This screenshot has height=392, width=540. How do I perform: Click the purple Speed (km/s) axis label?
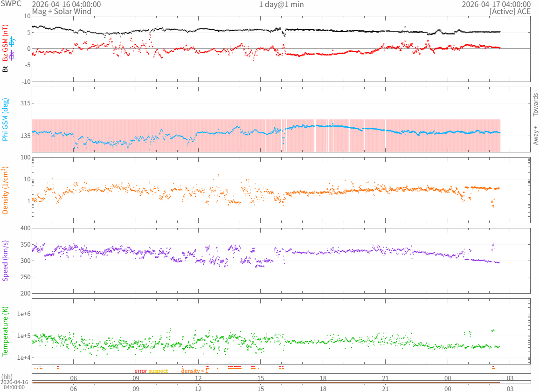(x=6, y=261)
